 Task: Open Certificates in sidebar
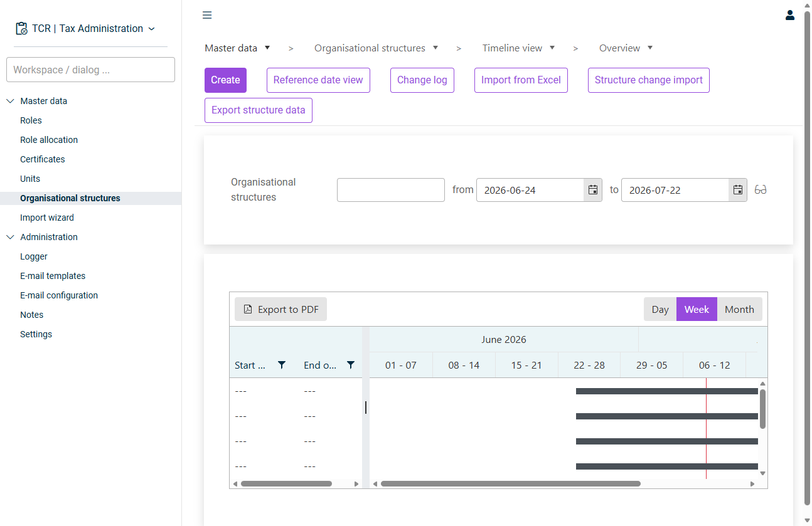43,159
